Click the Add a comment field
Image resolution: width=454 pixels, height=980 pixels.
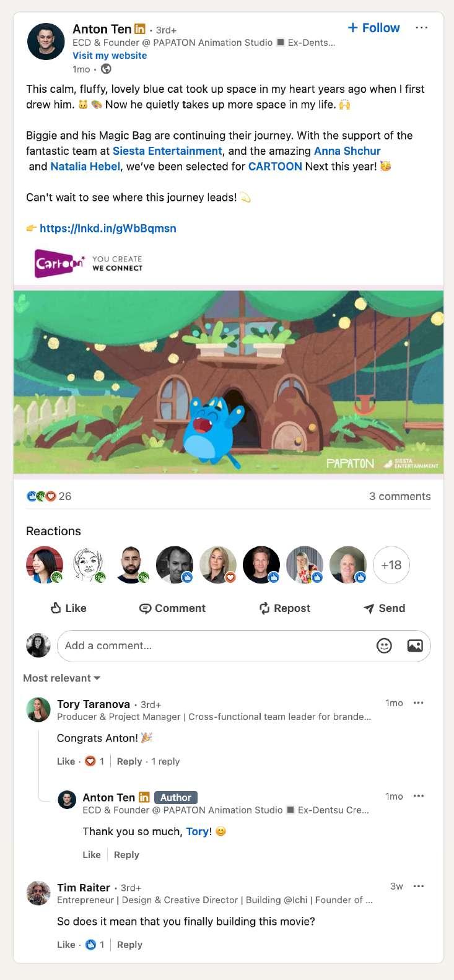pos(243,645)
